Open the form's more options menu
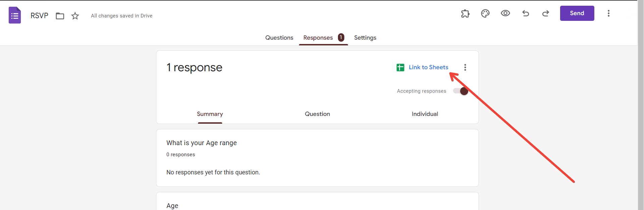 coord(608,13)
